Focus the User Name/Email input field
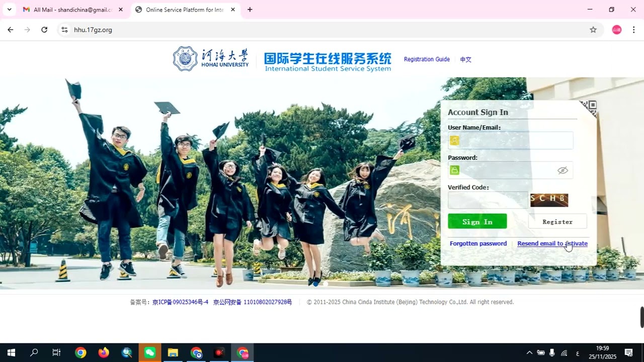644x362 pixels. coord(510,140)
